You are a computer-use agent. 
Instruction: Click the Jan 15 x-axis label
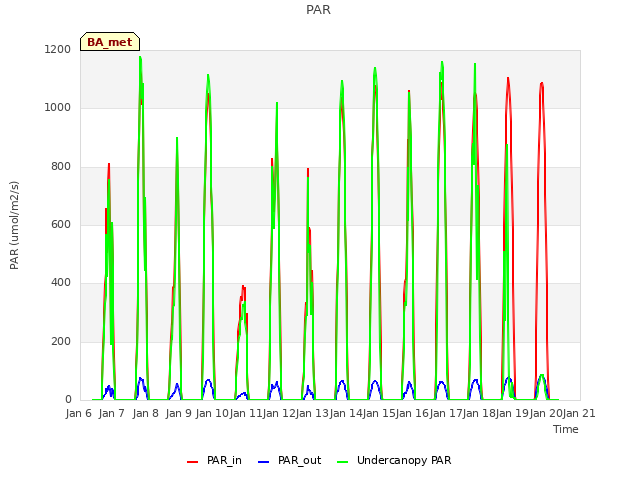pyautogui.click(x=380, y=413)
